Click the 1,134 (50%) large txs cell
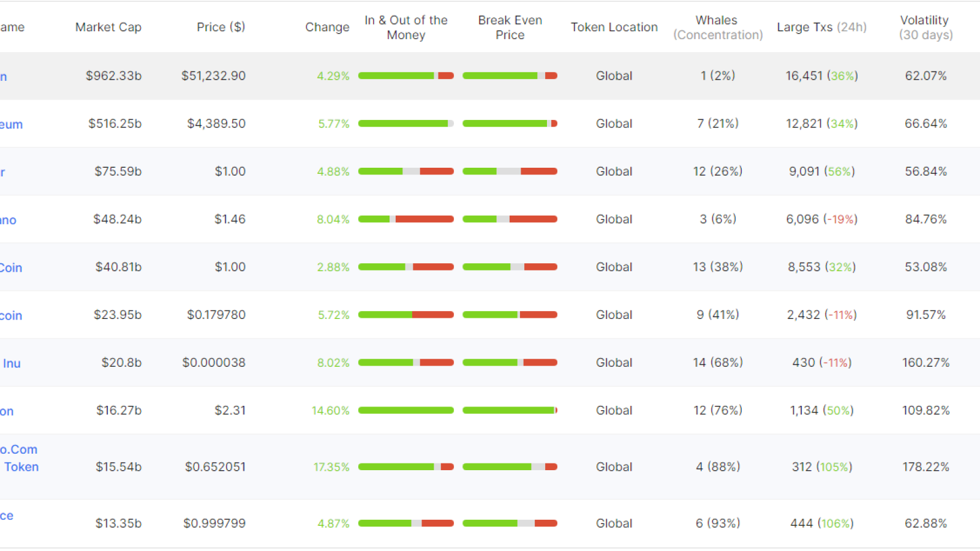 pyautogui.click(x=822, y=410)
